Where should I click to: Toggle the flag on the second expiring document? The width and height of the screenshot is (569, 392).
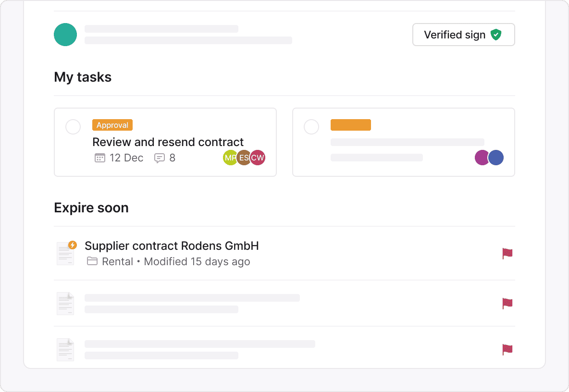pos(507,304)
